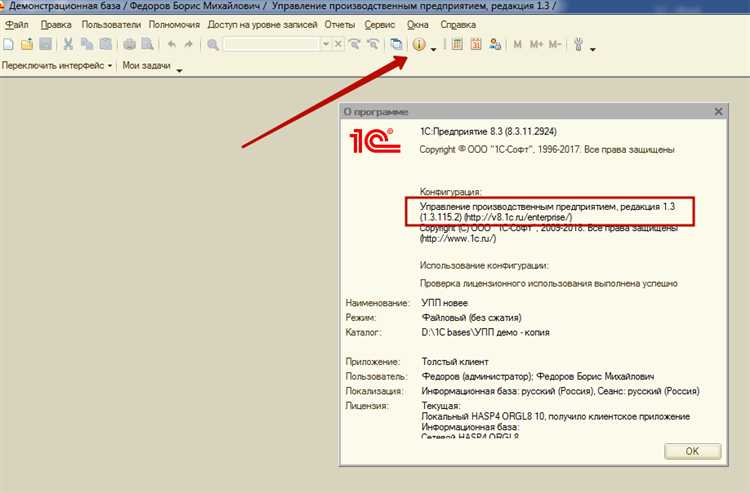Open the Calendar icon

(476, 44)
